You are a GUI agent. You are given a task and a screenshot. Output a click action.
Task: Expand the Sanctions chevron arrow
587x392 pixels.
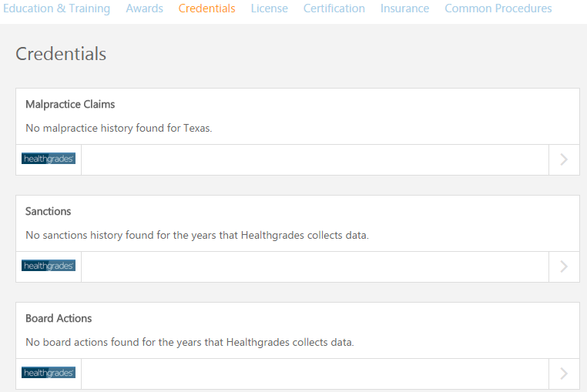click(x=564, y=266)
